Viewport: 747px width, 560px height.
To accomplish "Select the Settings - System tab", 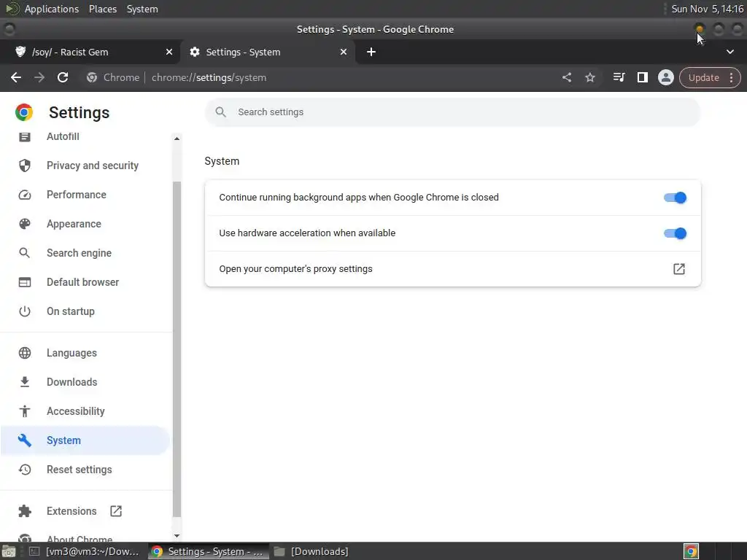I will [x=267, y=52].
